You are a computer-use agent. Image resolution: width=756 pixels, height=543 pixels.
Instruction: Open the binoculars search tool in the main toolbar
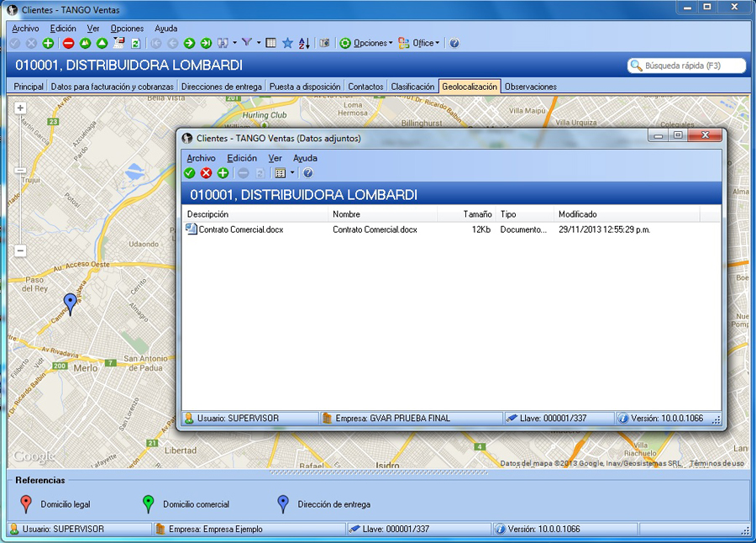223,44
